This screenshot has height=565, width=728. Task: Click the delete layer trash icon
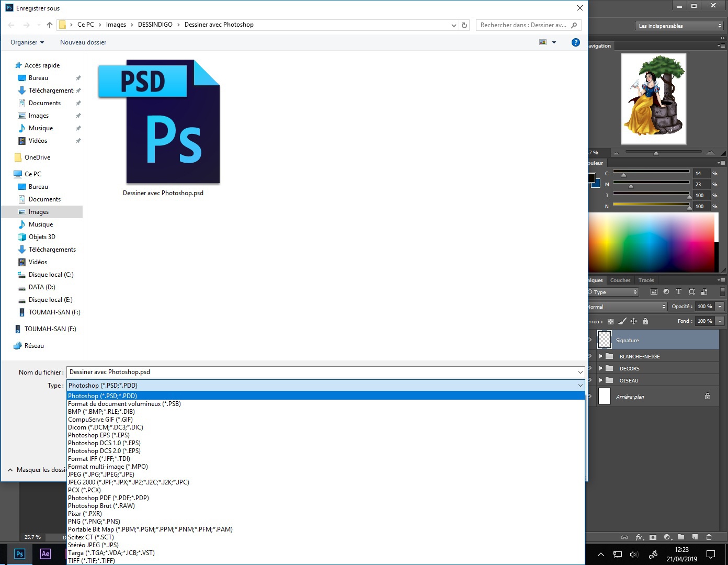coord(709,537)
